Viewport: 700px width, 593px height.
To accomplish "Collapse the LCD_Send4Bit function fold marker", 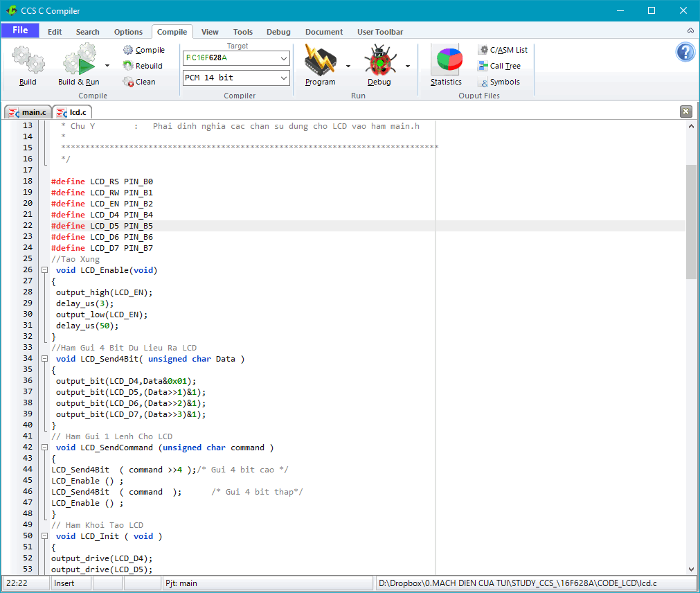I will coord(44,359).
